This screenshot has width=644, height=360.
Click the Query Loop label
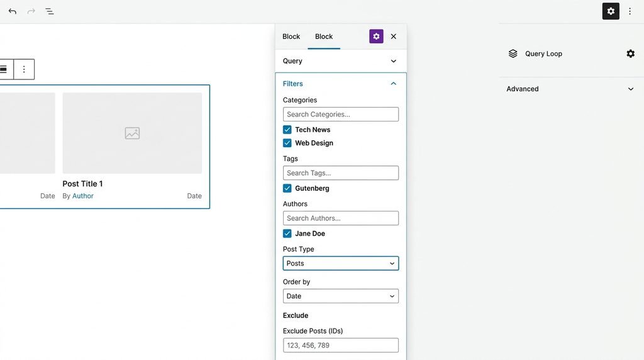543,53
